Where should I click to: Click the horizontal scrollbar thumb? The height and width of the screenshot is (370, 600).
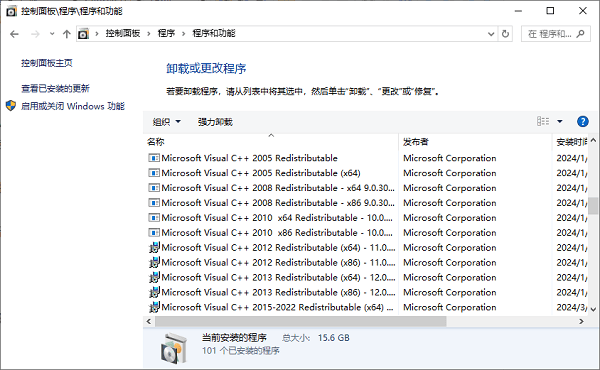300,321
